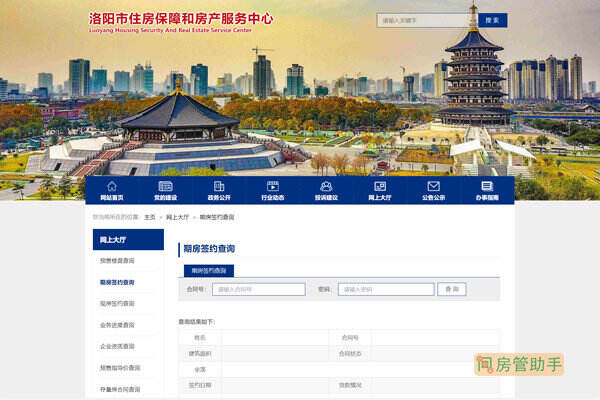Viewport: 600px width, 400px height.
Task: Open 政务公开 navigation icon
Action: coord(219,186)
